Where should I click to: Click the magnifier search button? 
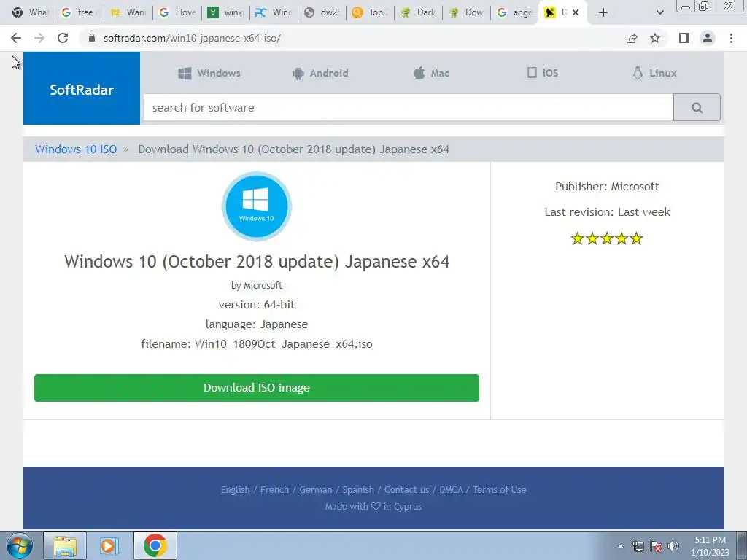pos(697,108)
